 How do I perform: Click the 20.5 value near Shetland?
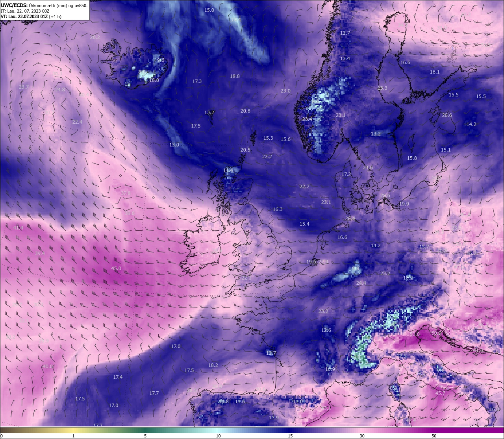point(245,150)
